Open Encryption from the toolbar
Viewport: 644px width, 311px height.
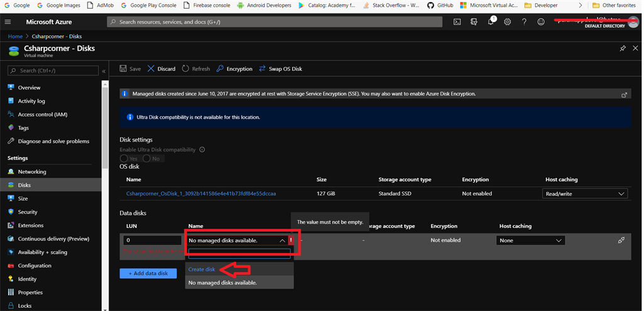235,69
